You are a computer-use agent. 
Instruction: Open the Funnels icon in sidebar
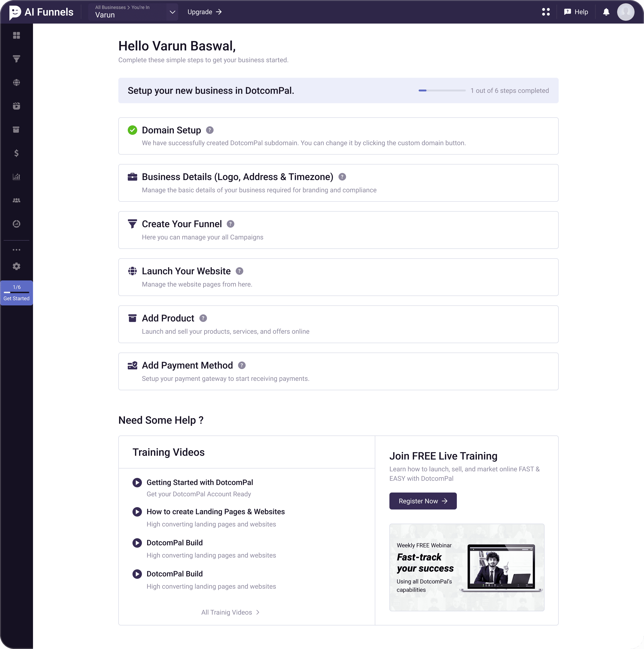[16, 59]
